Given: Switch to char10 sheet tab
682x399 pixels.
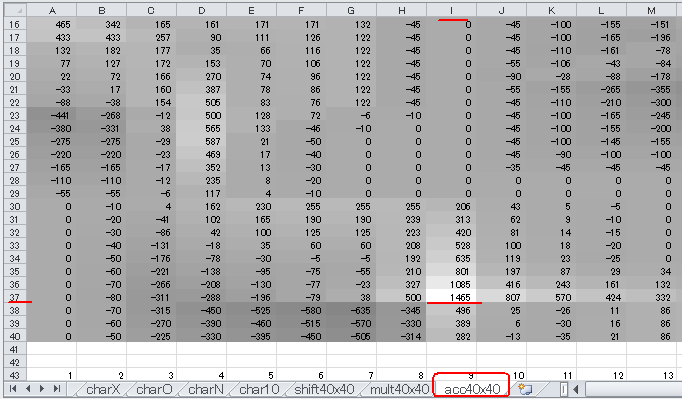Looking at the screenshot, I should [259, 389].
